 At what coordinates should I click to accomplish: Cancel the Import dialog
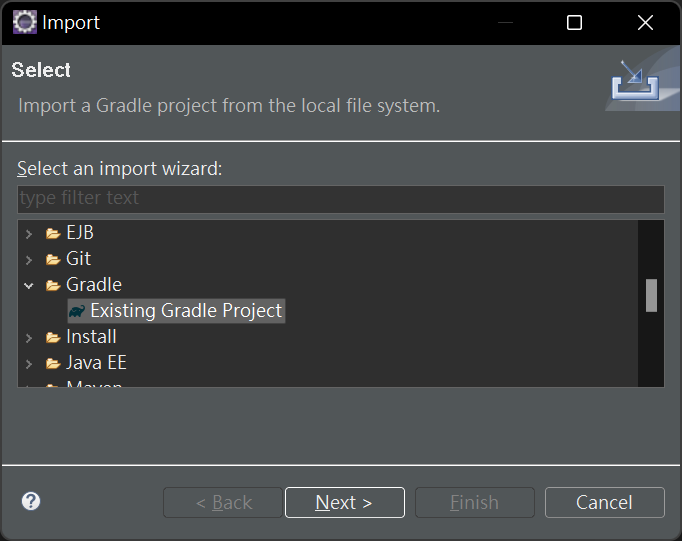[604, 502]
